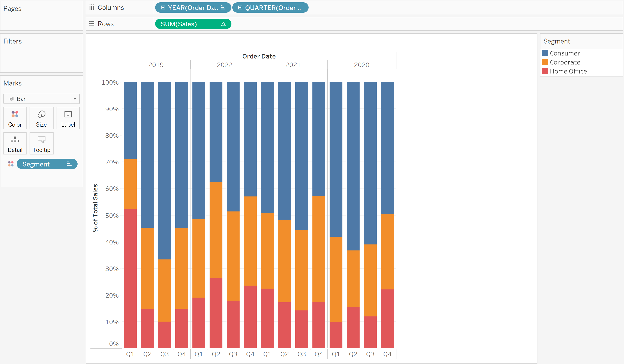Open the Bar mark type dropdown

tap(75, 99)
